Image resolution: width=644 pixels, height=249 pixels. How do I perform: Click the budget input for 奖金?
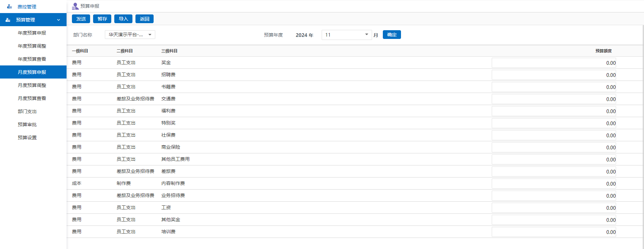[553, 63]
